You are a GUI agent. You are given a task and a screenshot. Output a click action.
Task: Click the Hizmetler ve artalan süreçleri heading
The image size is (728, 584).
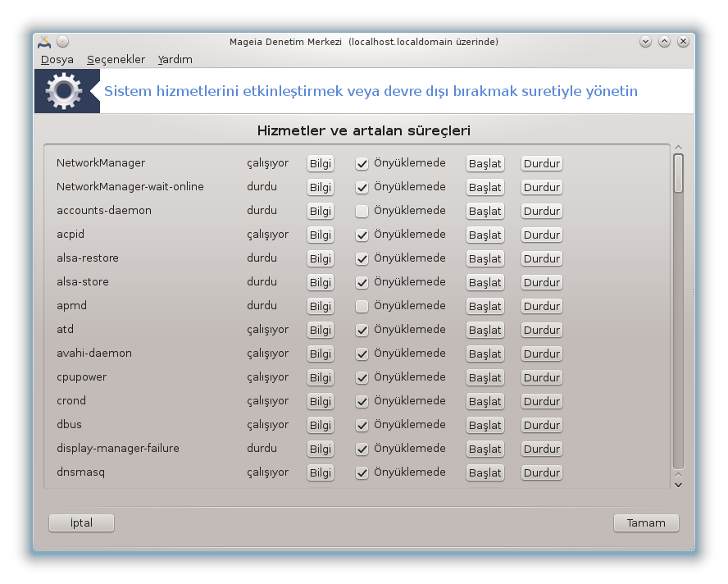click(363, 130)
